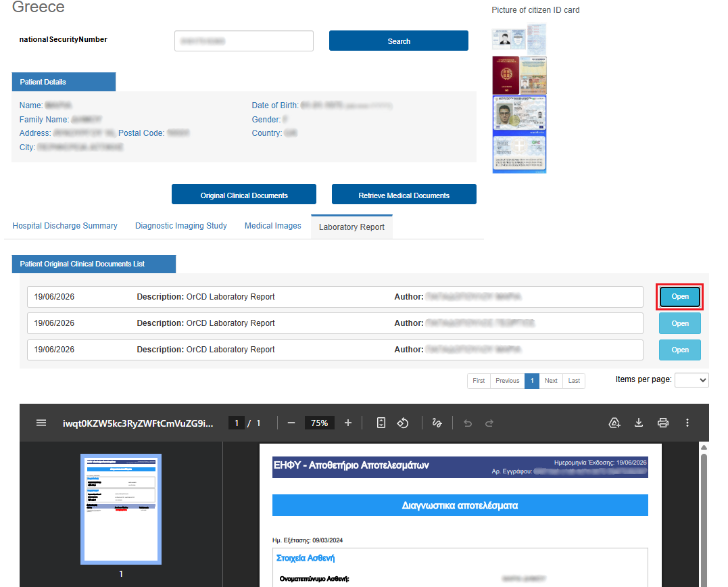Select the page 1 PDF thumbnail
The image size is (728, 587).
(x=121, y=509)
